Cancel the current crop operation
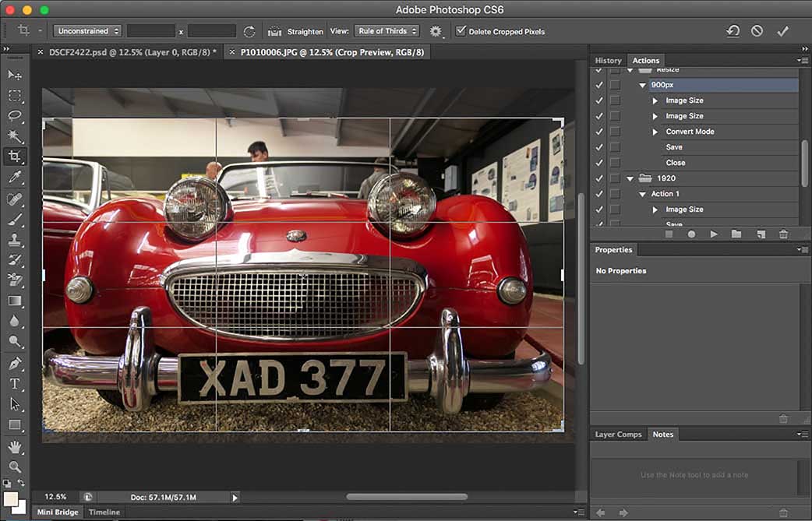 pyautogui.click(x=757, y=31)
